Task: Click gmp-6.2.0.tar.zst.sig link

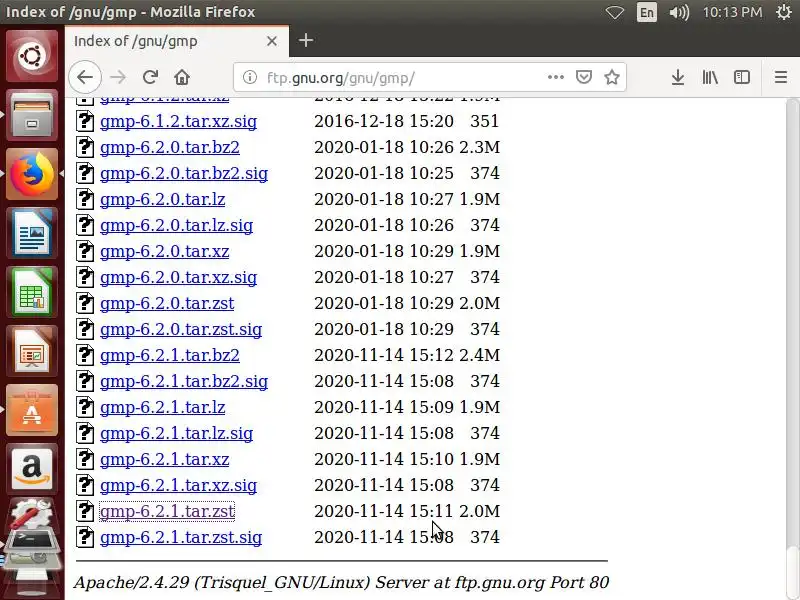Action: [x=181, y=330]
